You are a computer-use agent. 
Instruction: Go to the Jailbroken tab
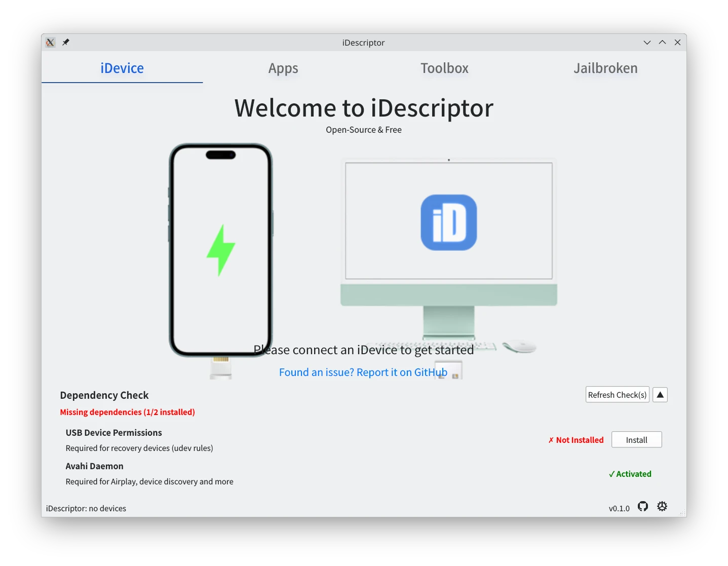pyautogui.click(x=605, y=68)
